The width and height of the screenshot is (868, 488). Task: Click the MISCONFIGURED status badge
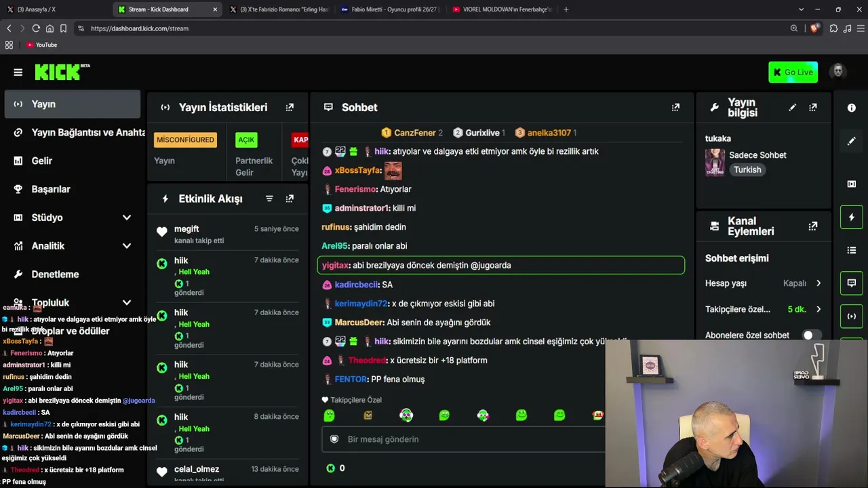pyautogui.click(x=185, y=140)
